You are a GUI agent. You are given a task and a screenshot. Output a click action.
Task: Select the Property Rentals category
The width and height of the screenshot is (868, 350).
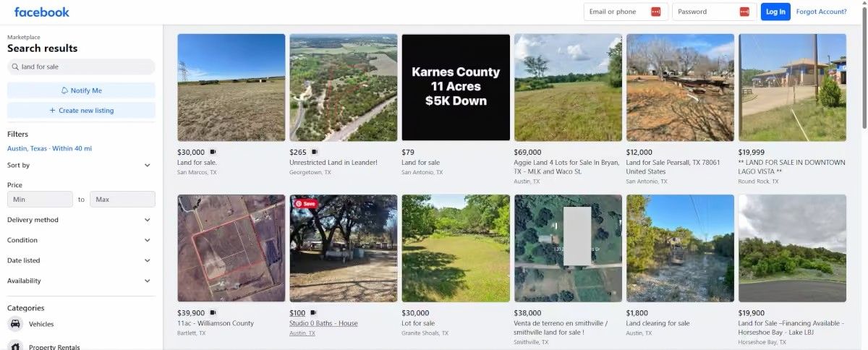coord(54,347)
